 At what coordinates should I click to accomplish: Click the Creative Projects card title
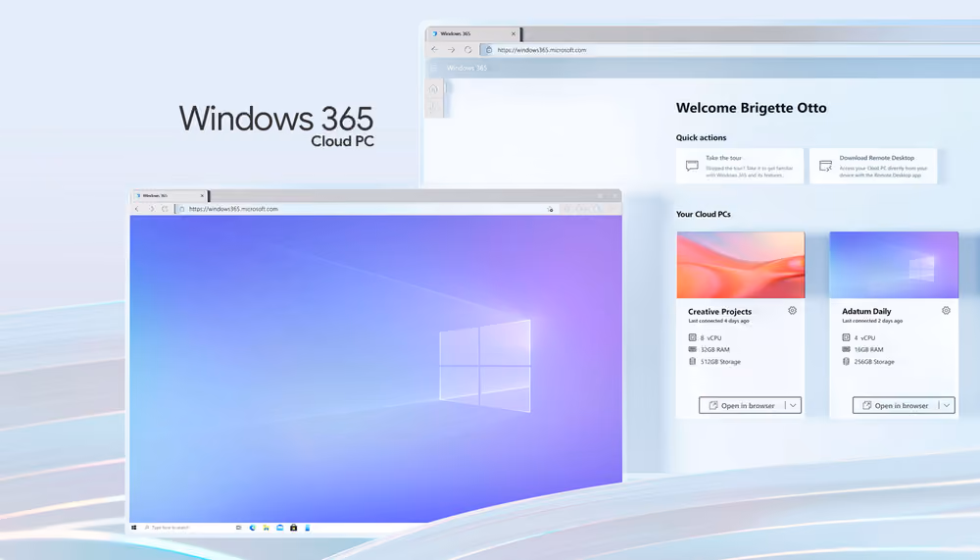click(x=719, y=311)
